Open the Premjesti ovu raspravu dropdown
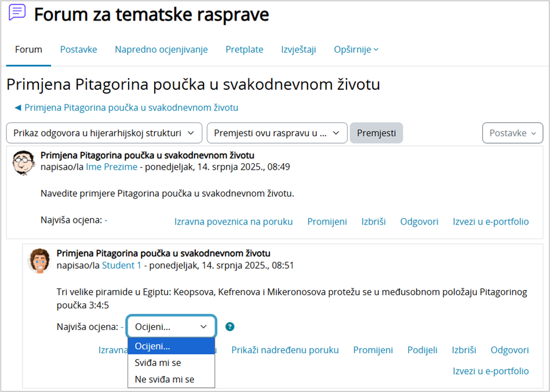Image resolution: width=550 pixels, height=392 pixels. tap(276, 133)
